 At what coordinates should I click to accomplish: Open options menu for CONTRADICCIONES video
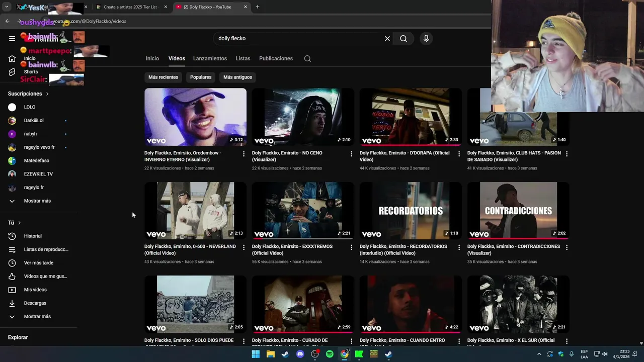pyautogui.click(x=567, y=247)
